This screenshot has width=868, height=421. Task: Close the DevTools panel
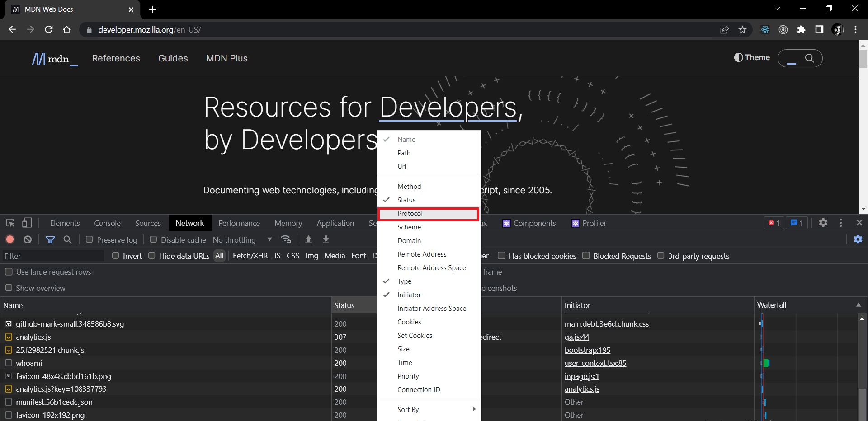click(859, 223)
